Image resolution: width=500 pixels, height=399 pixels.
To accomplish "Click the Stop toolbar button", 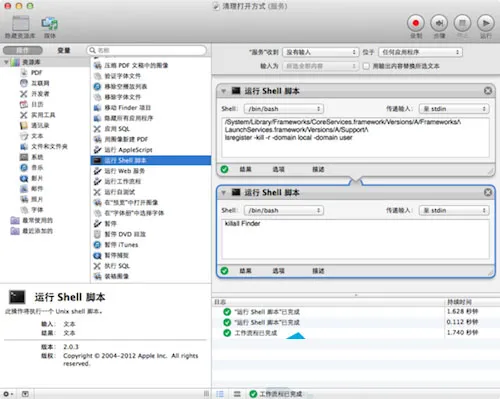I will pyautogui.click(x=462, y=23).
